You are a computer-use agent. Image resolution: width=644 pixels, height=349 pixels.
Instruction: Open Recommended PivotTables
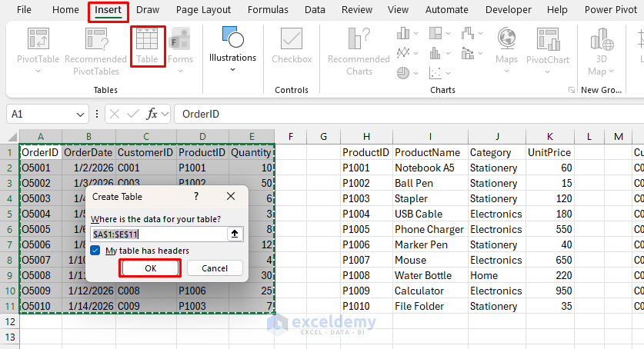[95, 52]
